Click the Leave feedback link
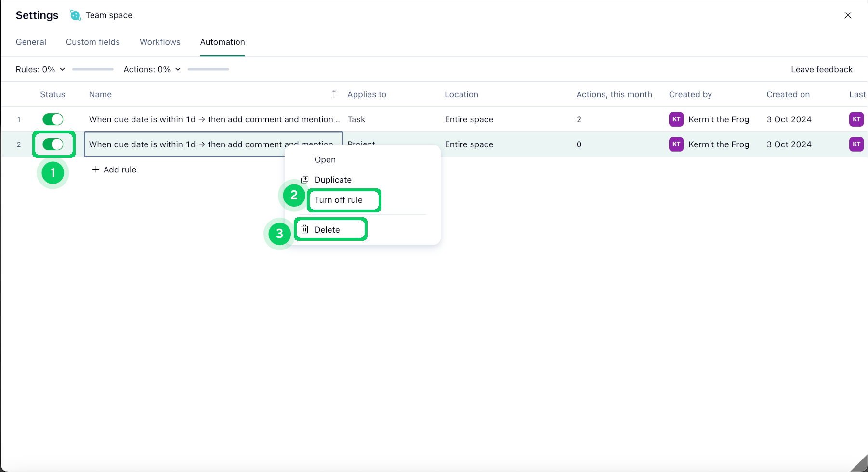Screen dimensions: 868x472 [821, 69]
